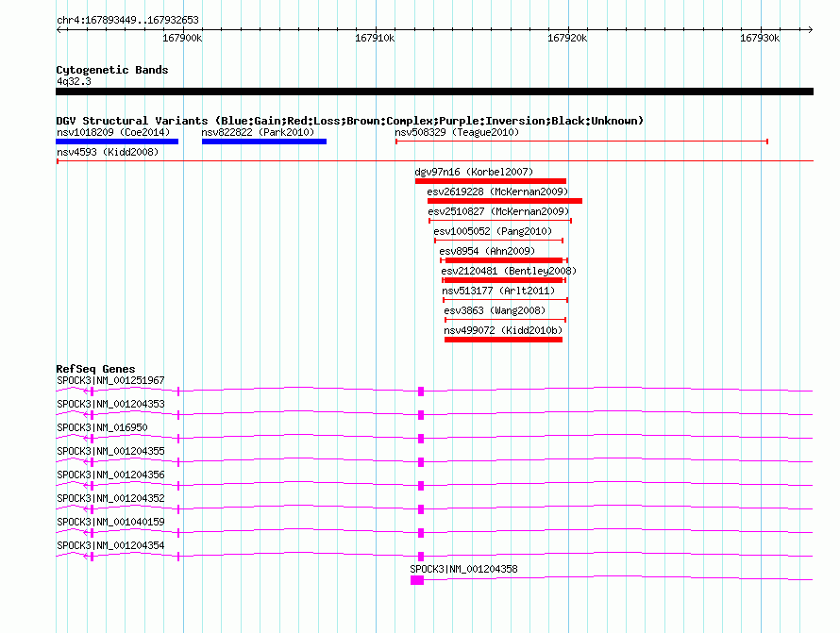840x633 pixels.
Task: Open the esv2120481 (Bentley2008) red bar
Action: point(504,280)
